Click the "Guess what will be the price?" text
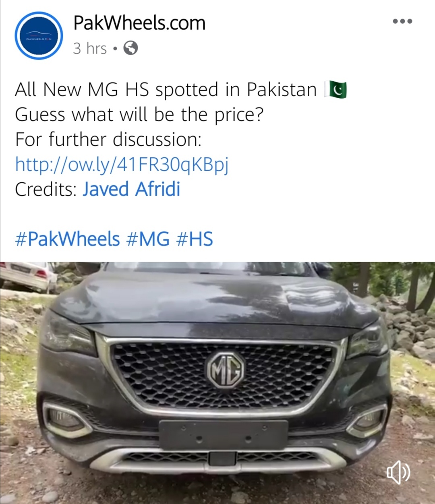The image size is (435, 504). click(139, 115)
